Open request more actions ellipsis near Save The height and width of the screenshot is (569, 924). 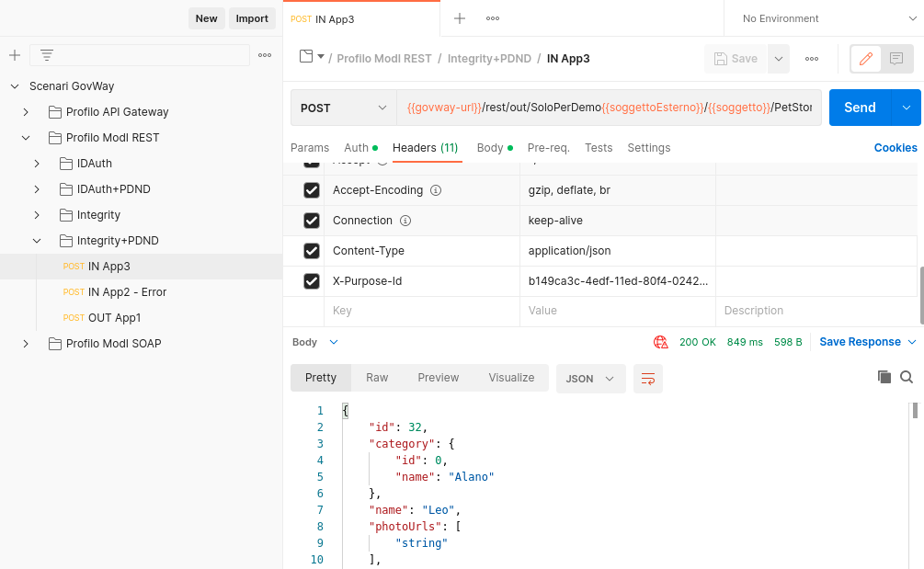coord(812,59)
